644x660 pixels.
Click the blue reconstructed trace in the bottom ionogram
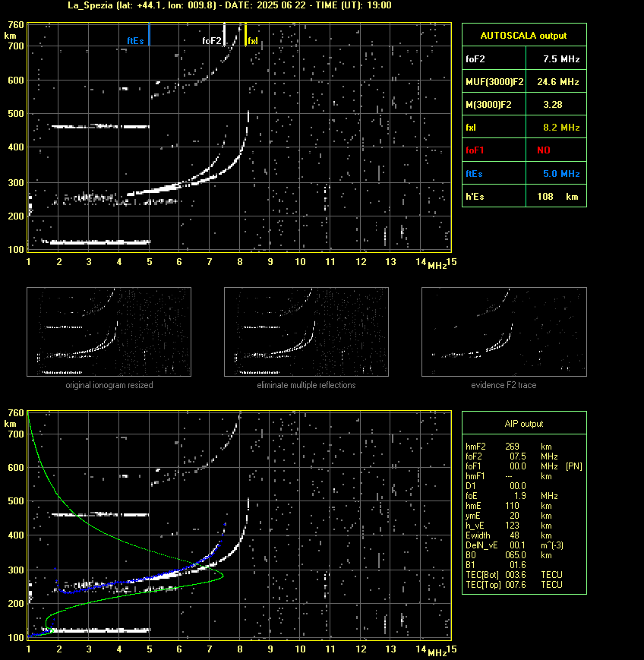click(143, 578)
